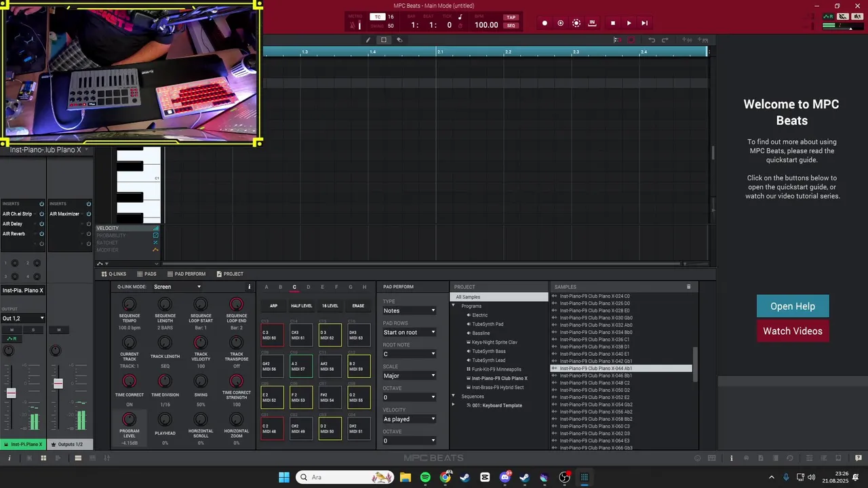Click the mixer sliders icon in bottom bar

(106, 458)
